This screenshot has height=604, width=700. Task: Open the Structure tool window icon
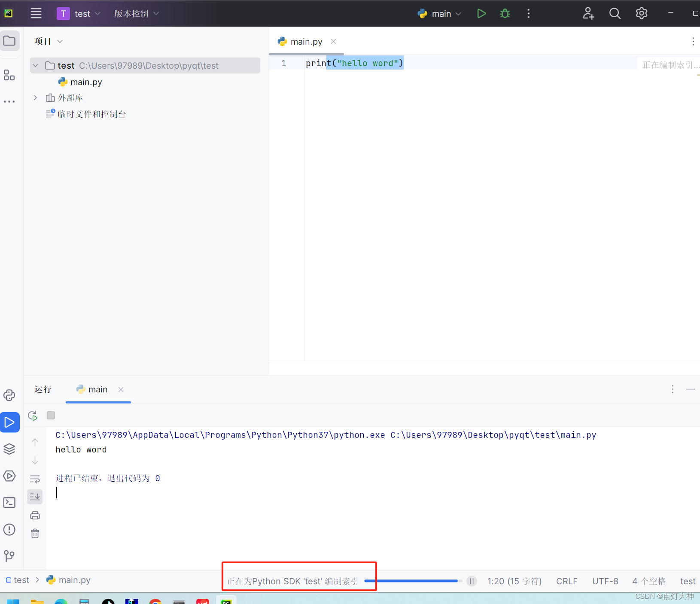tap(9, 75)
